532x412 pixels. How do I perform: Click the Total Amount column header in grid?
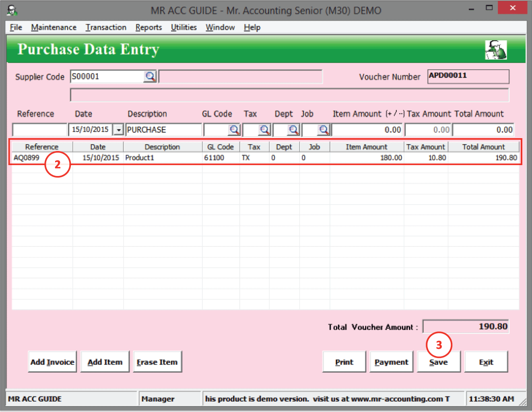tap(483, 147)
